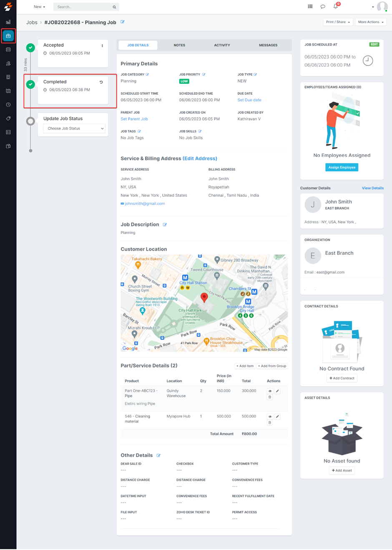View the Cleaning material item eye icon
392x550 pixels.
point(270,417)
